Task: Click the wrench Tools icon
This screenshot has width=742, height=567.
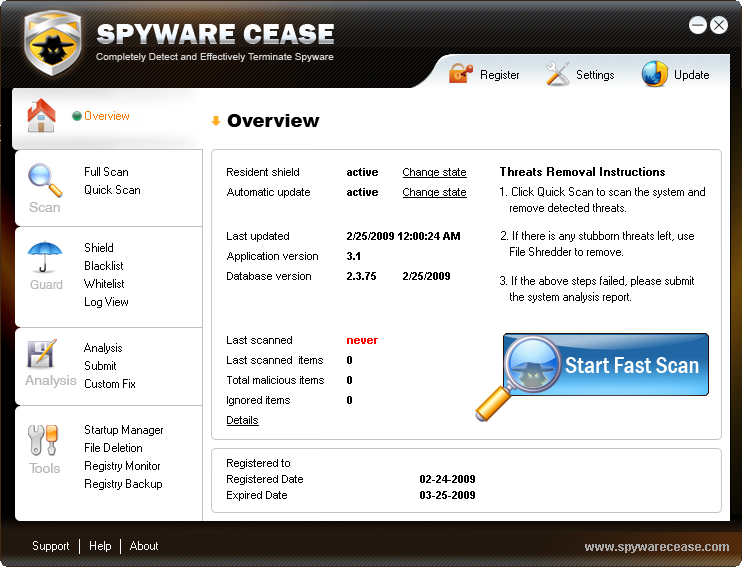Action: pos(44,440)
